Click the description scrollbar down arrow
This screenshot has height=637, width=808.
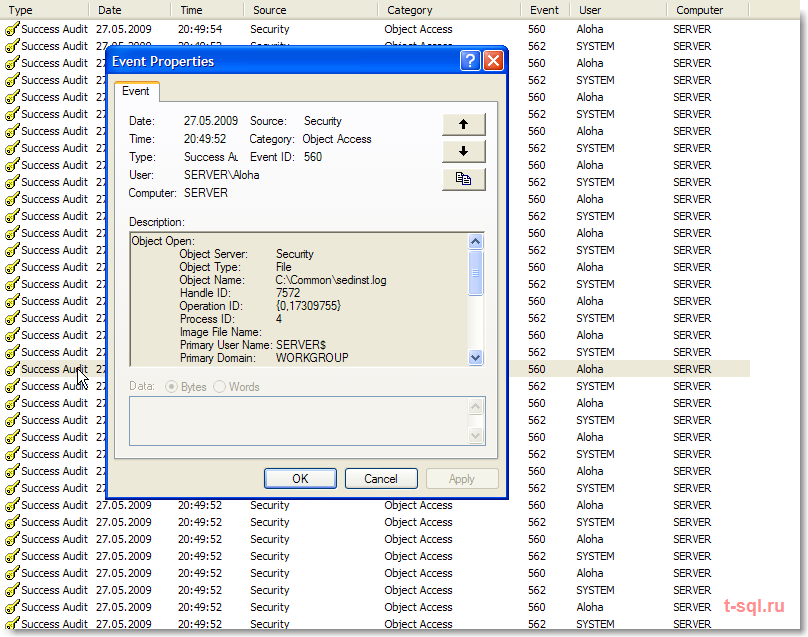[475, 357]
